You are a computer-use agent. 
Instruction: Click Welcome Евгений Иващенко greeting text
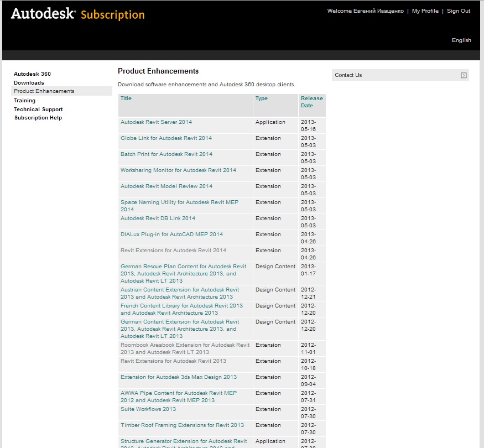[x=365, y=11]
